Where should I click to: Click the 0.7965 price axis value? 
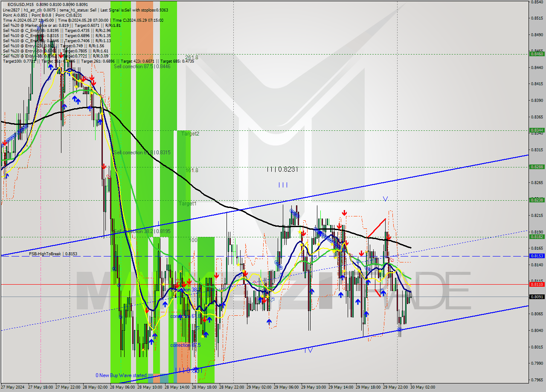pos(537,380)
